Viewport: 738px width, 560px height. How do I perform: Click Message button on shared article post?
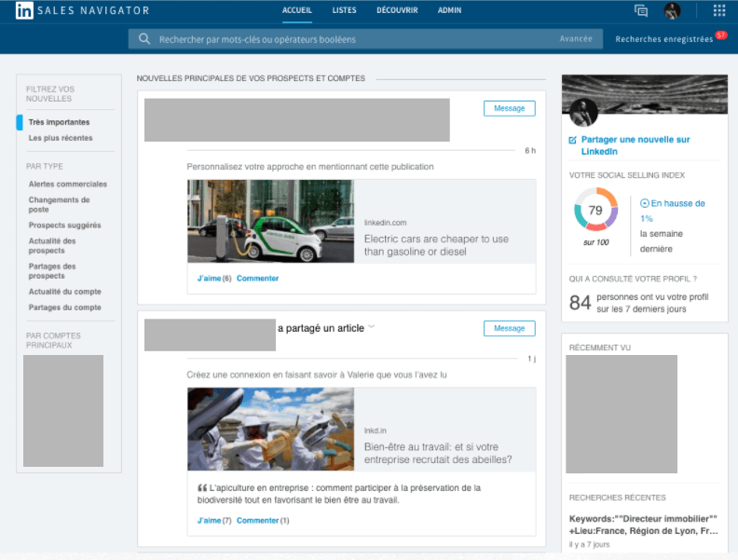(510, 329)
